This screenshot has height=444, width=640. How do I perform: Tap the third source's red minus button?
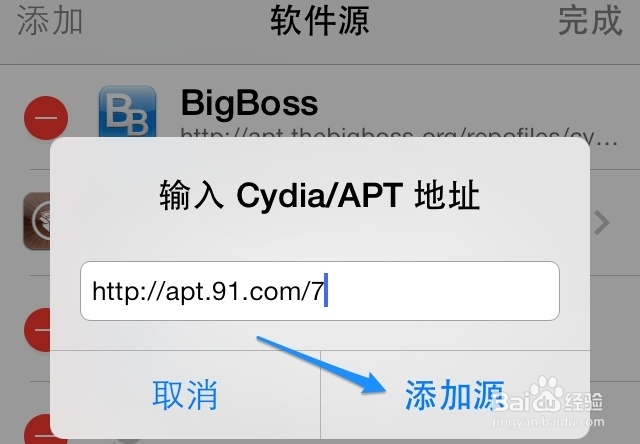coord(38,330)
